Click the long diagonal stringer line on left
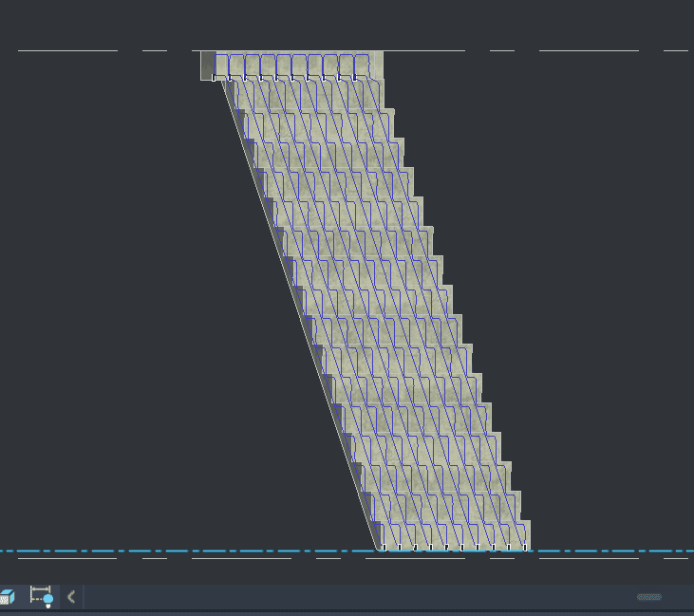This screenshot has height=616, width=694. pyautogui.click(x=299, y=313)
